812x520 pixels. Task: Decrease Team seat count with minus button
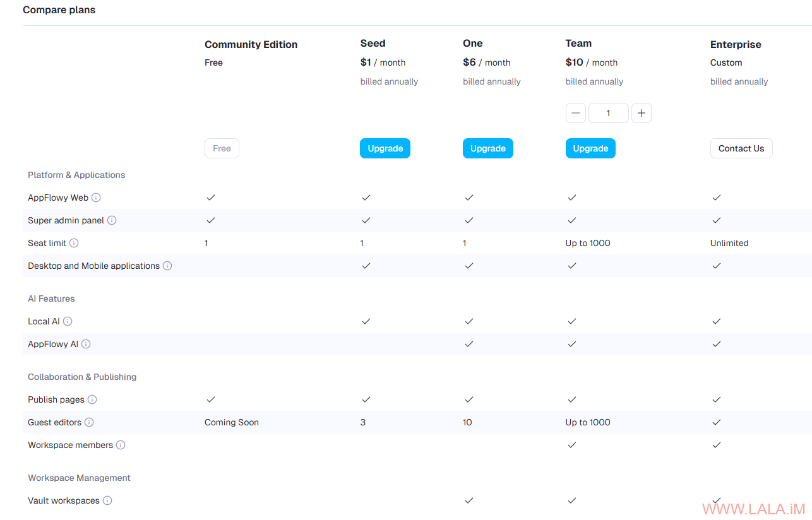(x=575, y=113)
